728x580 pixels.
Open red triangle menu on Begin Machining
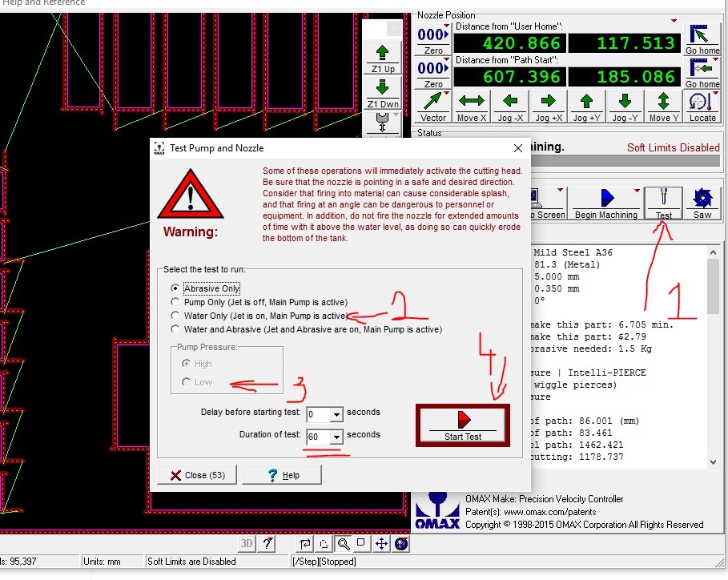(x=637, y=191)
